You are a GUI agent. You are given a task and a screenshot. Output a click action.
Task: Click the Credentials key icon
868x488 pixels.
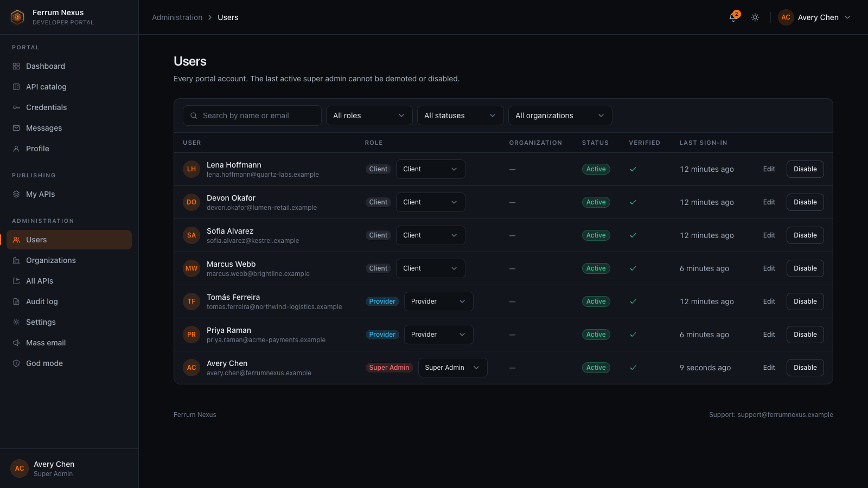coord(16,107)
